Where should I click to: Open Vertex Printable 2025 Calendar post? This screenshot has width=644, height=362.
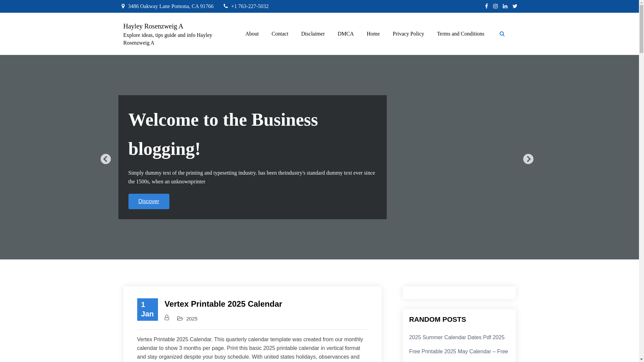pos(223,304)
